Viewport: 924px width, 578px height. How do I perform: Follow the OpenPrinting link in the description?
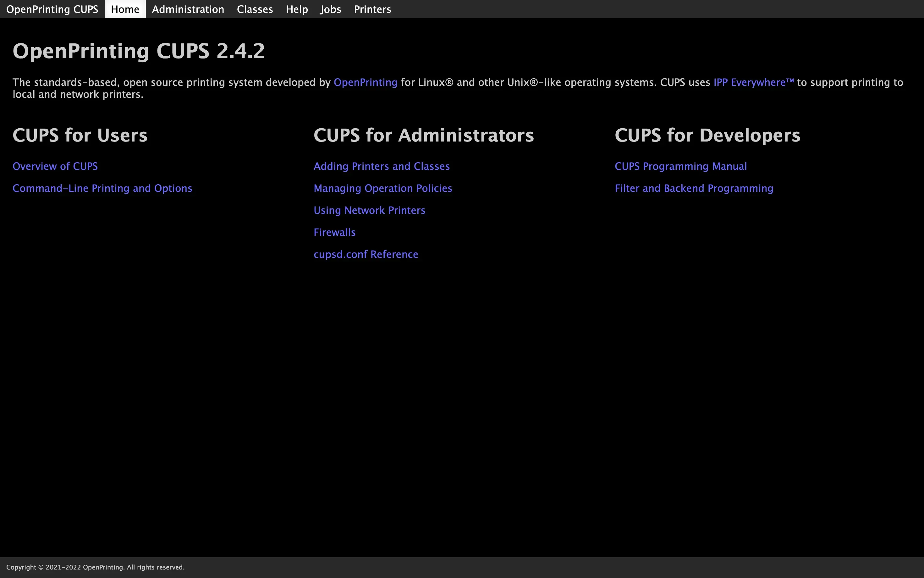pos(365,83)
